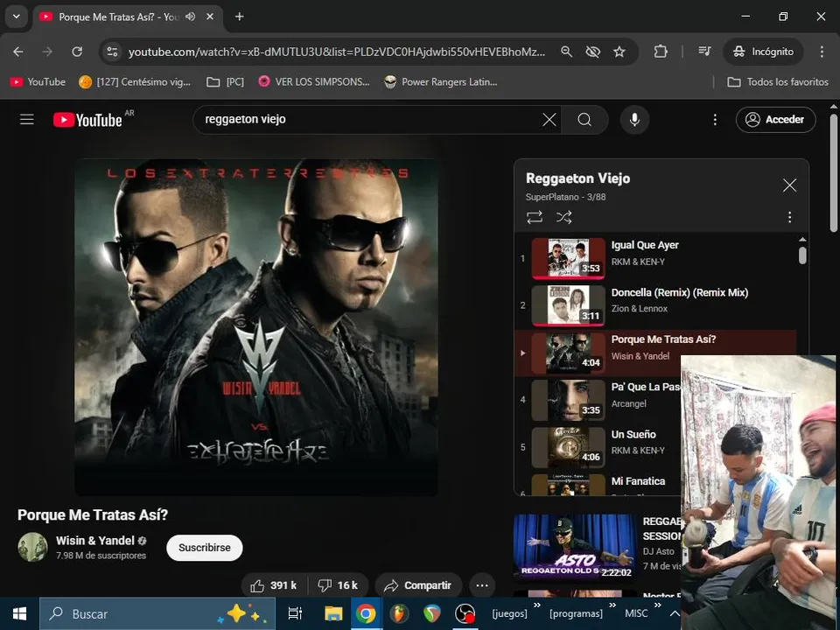Like the video (391 k)
This screenshot has height=630, width=840.
click(274, 585)
